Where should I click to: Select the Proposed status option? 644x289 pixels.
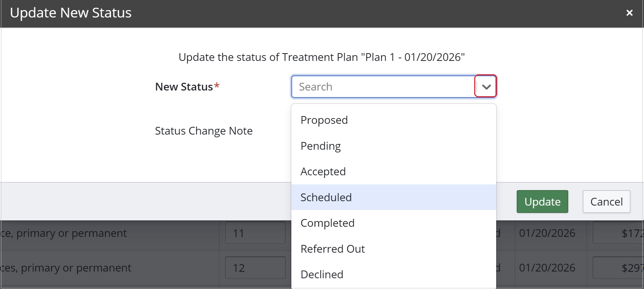(324, 120)
